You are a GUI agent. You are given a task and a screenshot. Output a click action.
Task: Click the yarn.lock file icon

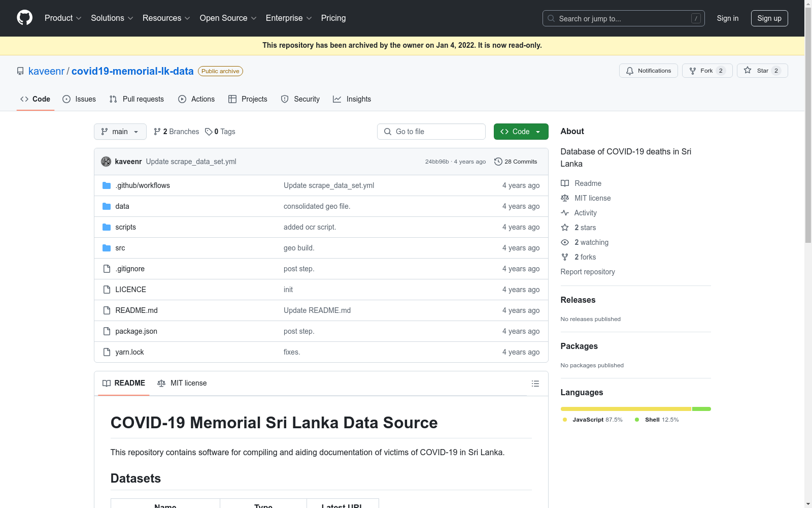point(107,352)
